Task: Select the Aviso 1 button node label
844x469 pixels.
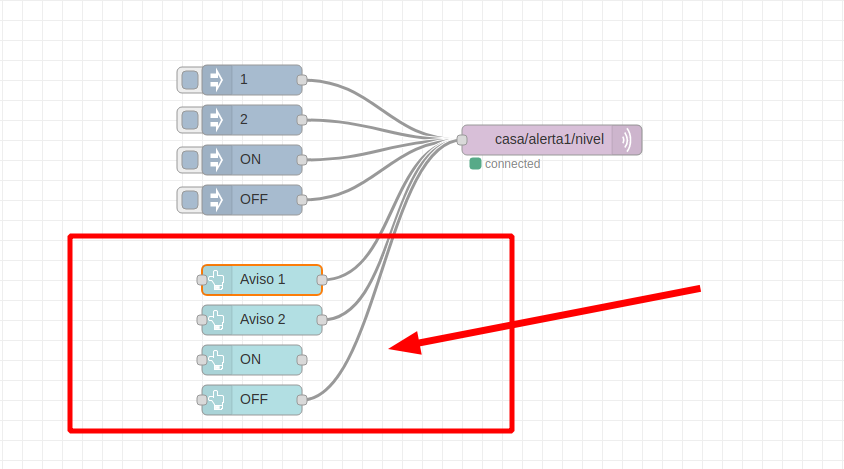Action: click(263, 279)
